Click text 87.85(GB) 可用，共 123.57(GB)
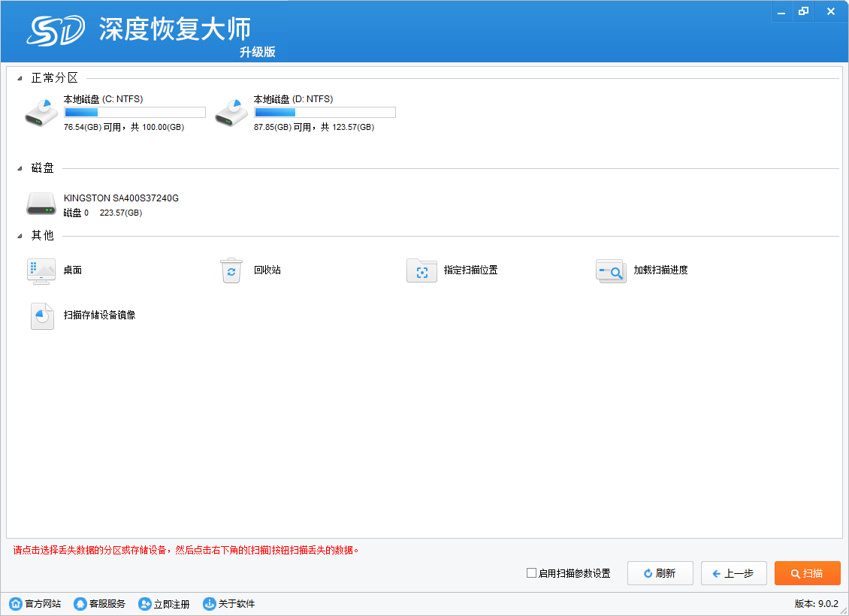This screenshot has height=616, width=849. tap(314, 127)
